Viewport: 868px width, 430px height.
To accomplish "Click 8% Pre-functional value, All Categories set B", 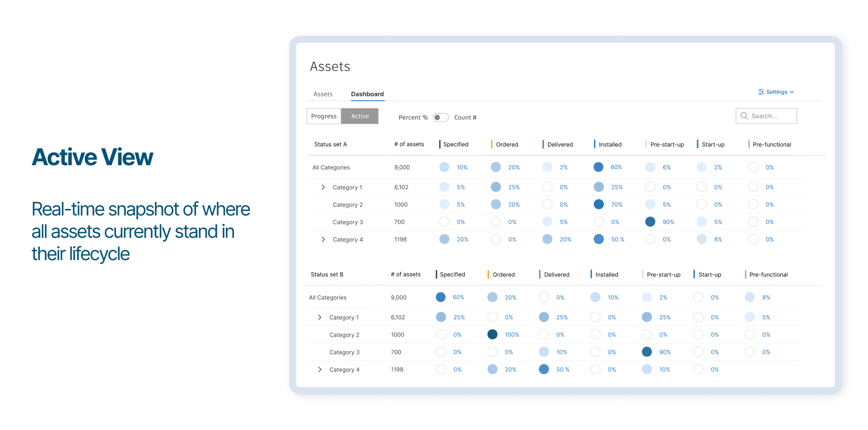I will pyautogui.click(x=766, y=297).
